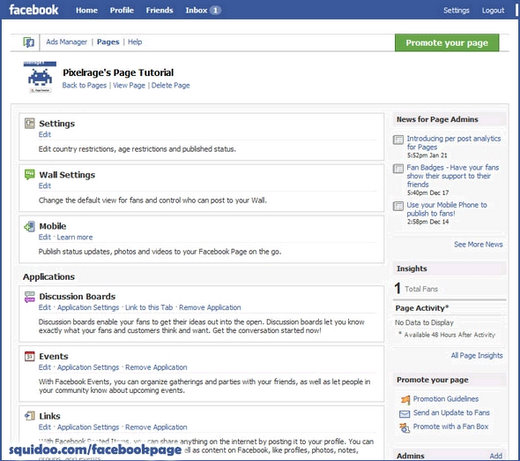Click Edit under Mobile
The image size is (520, 461).
click(x=45, y=237)
